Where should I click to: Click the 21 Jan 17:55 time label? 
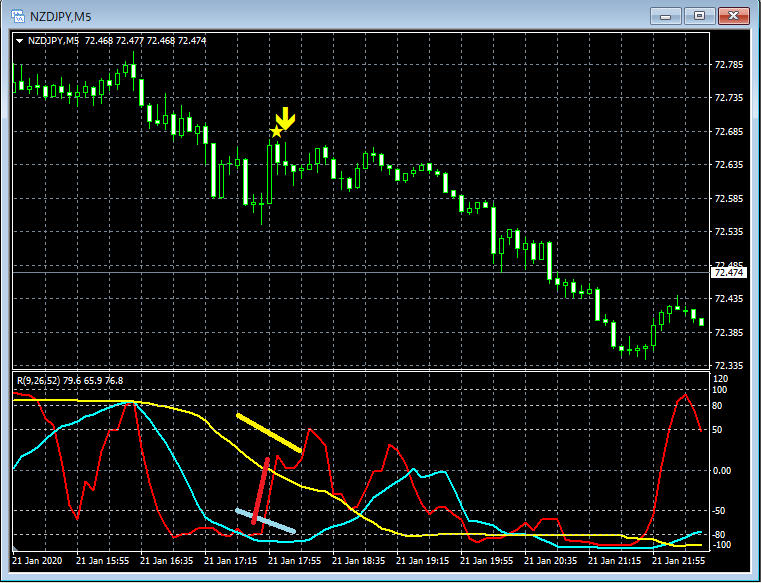tap(295, 561)
